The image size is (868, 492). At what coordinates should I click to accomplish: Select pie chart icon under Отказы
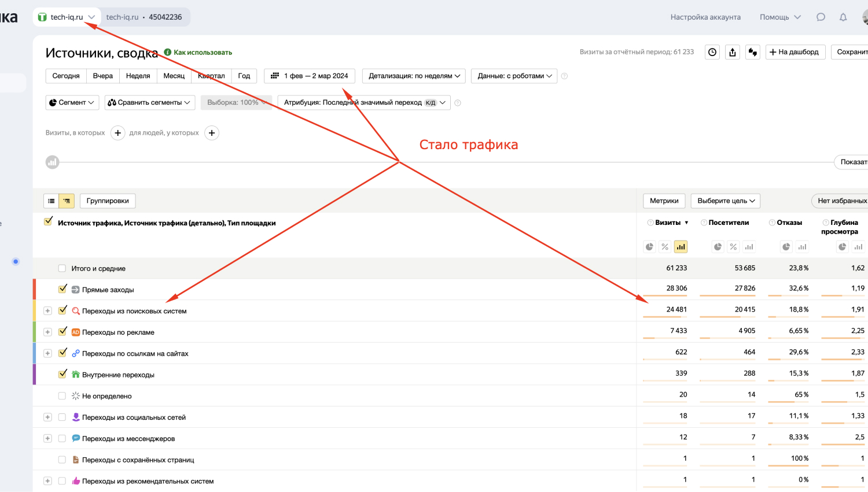pos(786,247)
